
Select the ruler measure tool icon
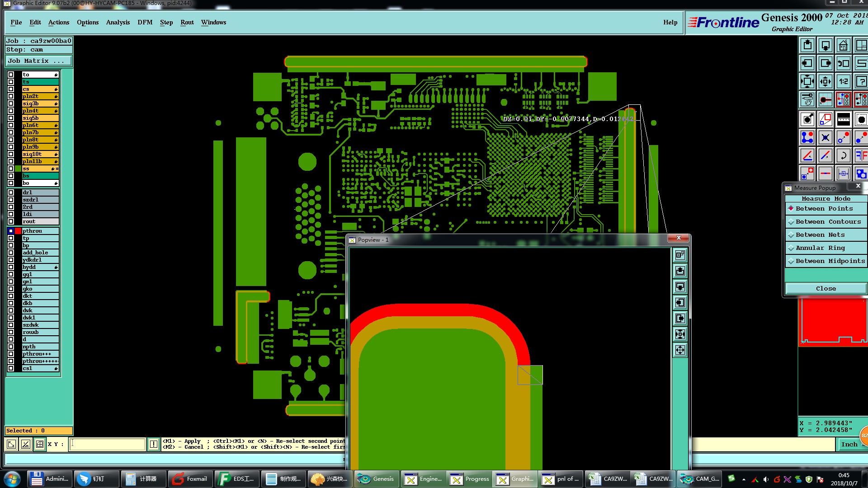point(843,120)
